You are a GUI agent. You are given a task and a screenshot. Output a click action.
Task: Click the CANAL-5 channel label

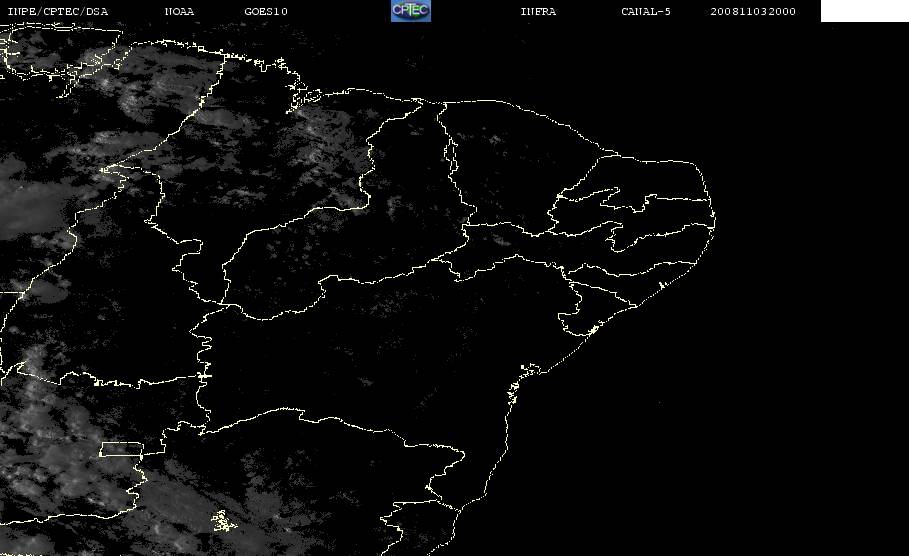646,12
